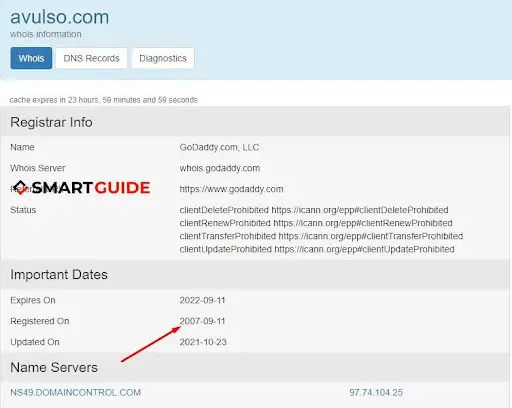Viewport: 512px width, 408px height.
Task: Click whois.godaddy.com server value
Action: pos(220,168)
